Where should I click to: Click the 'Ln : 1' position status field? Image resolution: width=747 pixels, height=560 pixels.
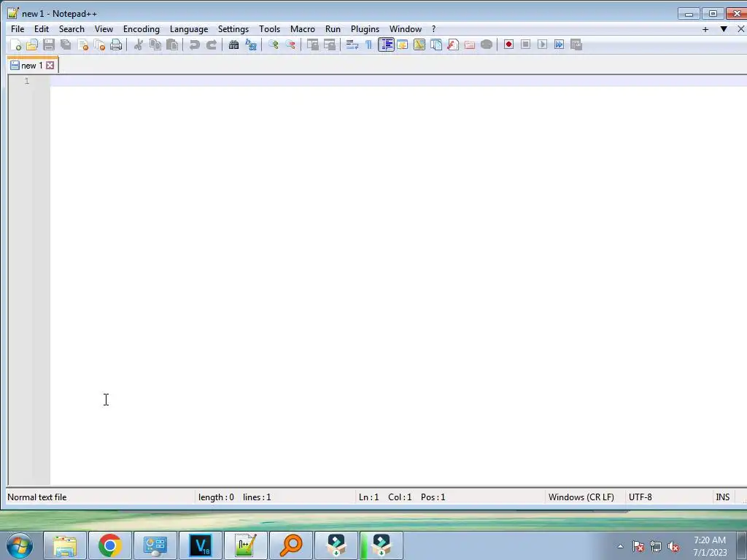tap(368, 497)
